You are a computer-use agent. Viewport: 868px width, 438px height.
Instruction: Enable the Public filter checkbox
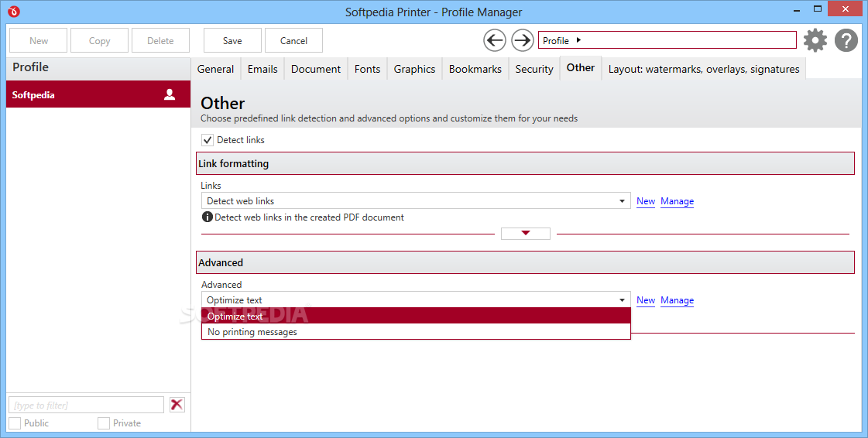click(15, 423)
